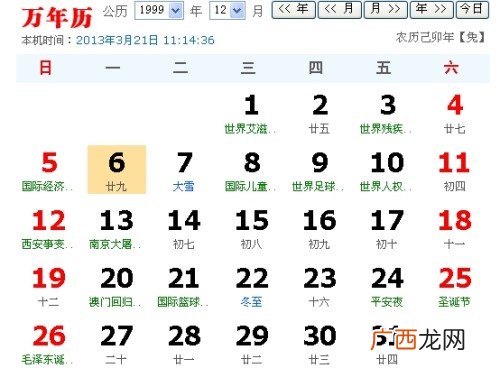Click the Monday 一 column header

point(113,68)
